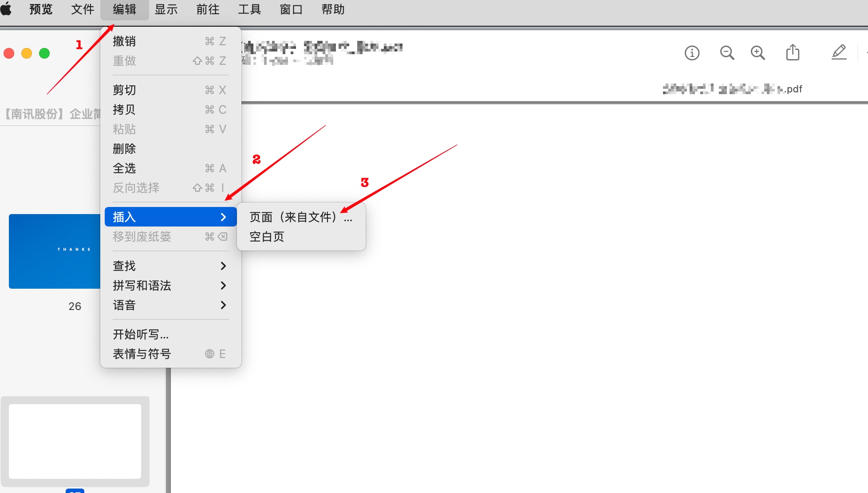Click the red close window button
The height and width of the screenshot is (493, 868).
[9, 53]
